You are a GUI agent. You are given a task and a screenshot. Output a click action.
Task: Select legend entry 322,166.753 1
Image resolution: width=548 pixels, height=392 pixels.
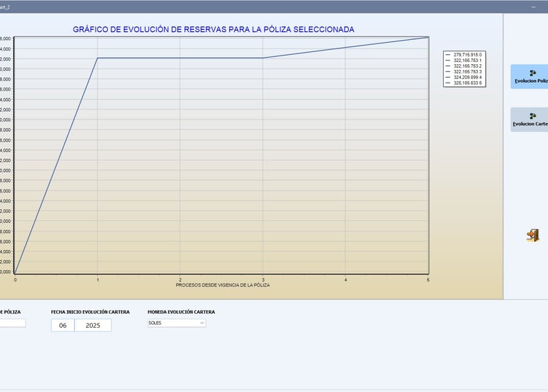pyautogui.click(x=464, y=61)
